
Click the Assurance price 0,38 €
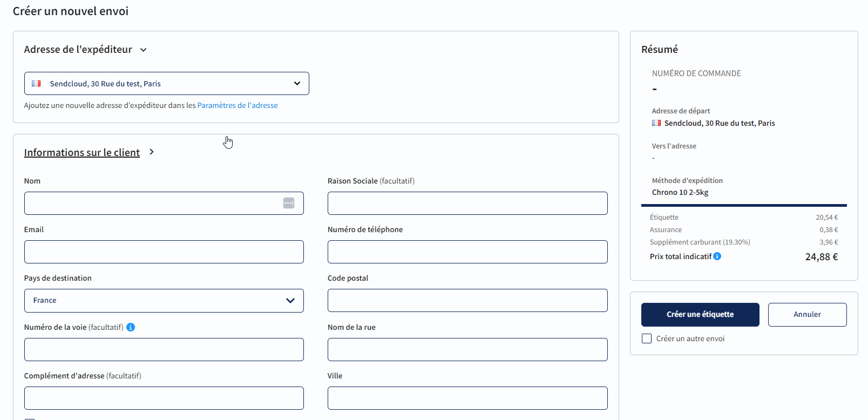829,230
